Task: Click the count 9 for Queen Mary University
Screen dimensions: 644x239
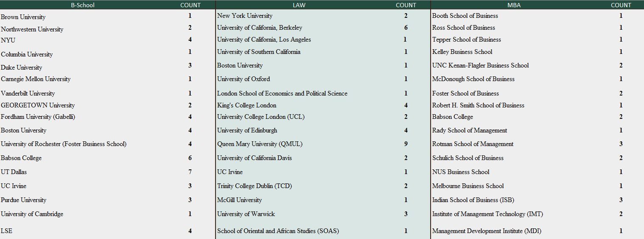Action: (406, 144)
